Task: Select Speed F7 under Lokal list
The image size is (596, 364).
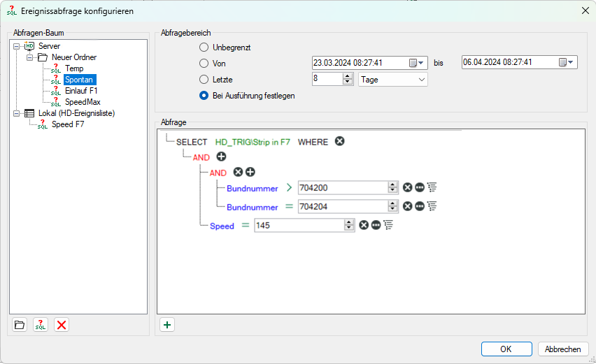Action: (68, 124)
